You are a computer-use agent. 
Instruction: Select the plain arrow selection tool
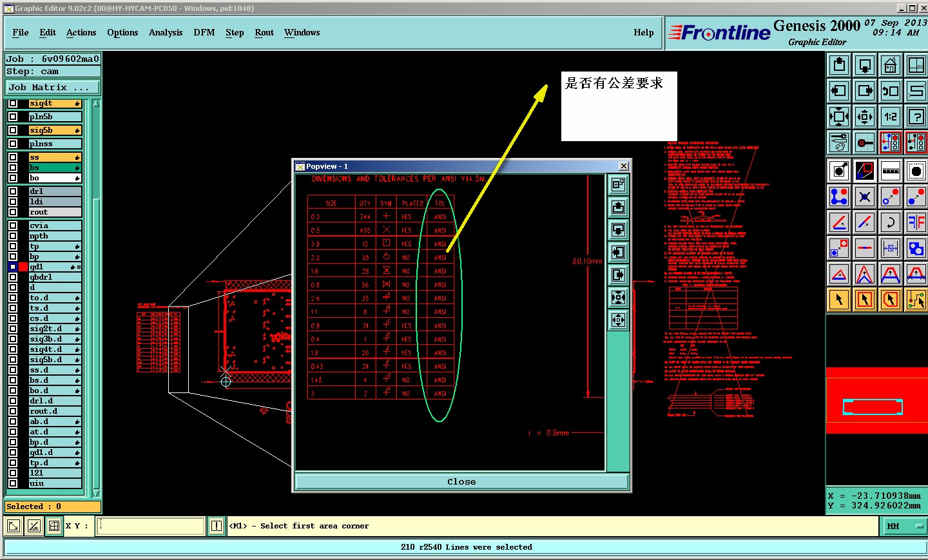839,300
